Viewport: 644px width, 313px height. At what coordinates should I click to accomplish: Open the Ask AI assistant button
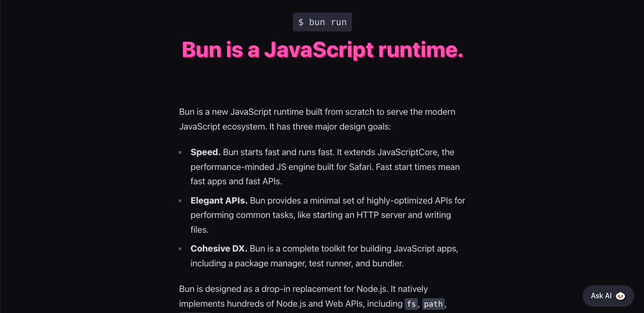coord(608,296)
